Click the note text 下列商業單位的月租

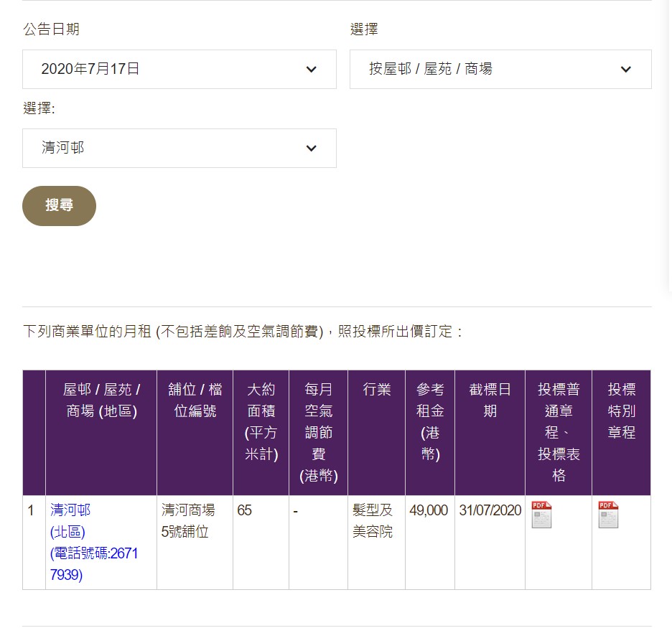[87, 331]
